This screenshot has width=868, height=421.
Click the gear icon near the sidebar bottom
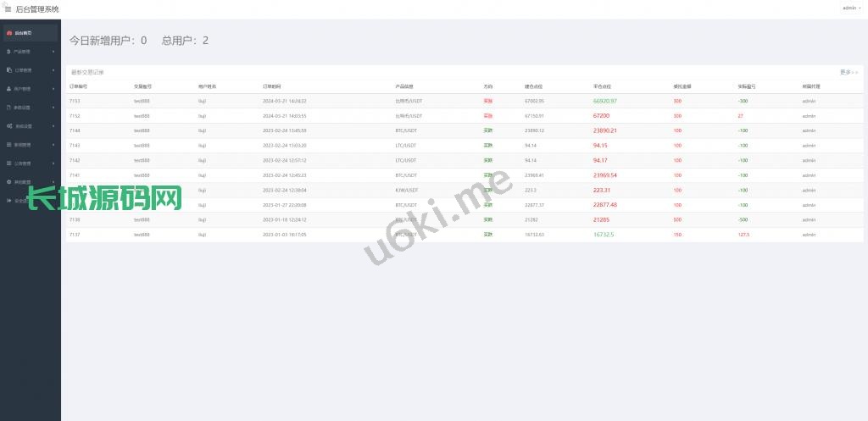coord(8,181)
